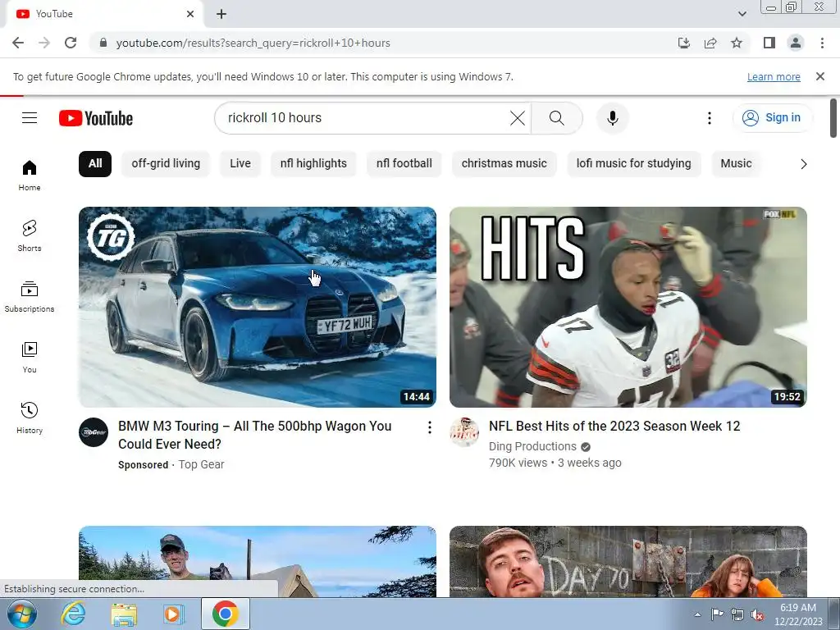Select the Music chip
This screenshot has width=840, height=630.
pyautogui.click(x=736, y=163)
